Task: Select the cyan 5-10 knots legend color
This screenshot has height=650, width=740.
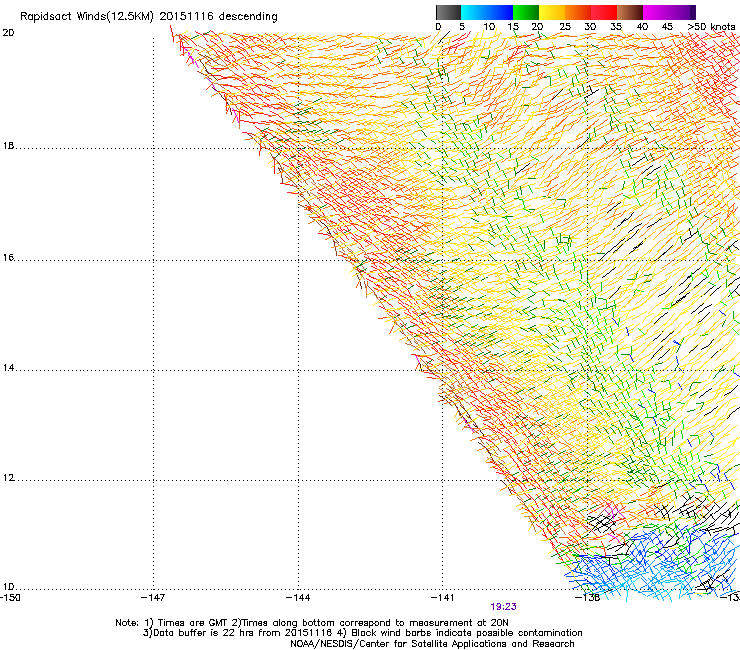Action: (x=474, y=12)
